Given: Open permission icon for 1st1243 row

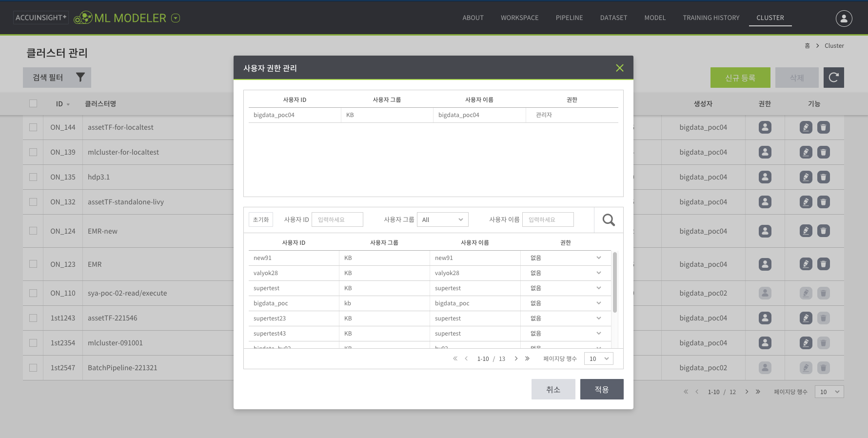Looking at the screenshot, I should [765, 318].
